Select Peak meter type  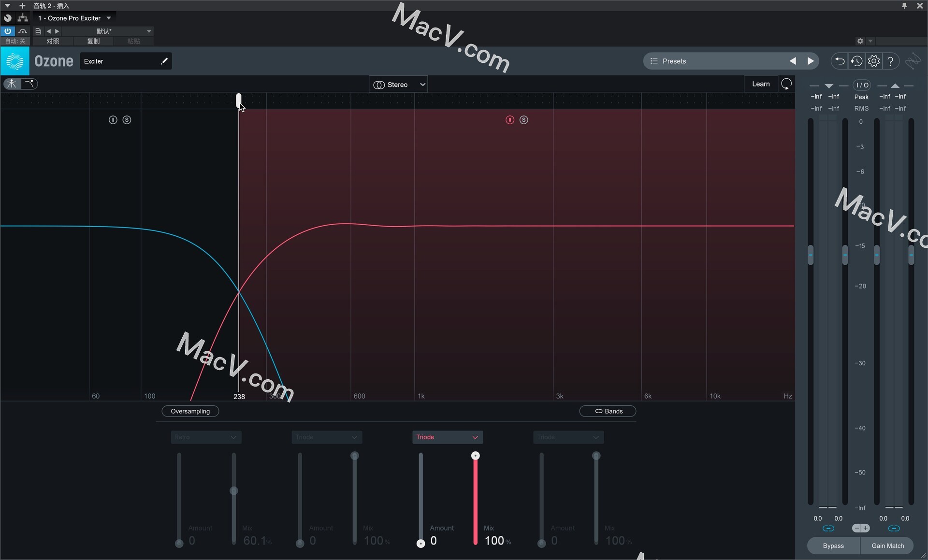pyautogui.click(x=861, y=97)
